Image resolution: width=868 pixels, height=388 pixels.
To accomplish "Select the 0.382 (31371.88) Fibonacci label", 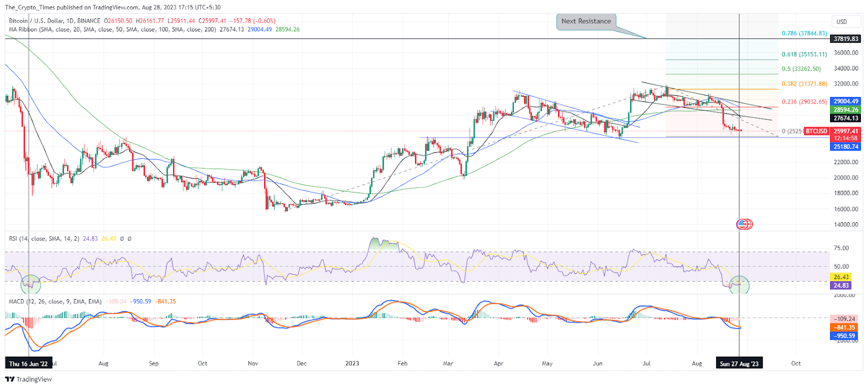I will click(x=805, y=84).
